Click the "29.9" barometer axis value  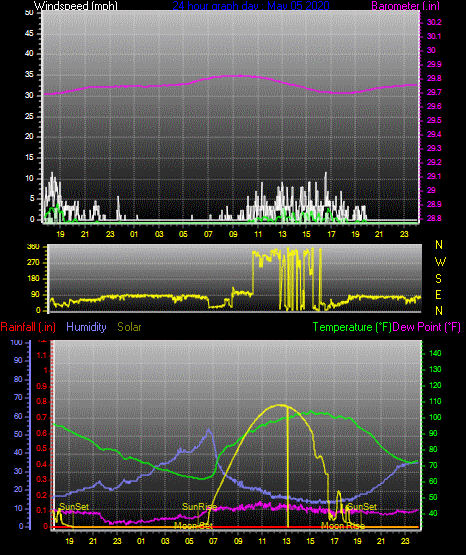click(434, 64)
